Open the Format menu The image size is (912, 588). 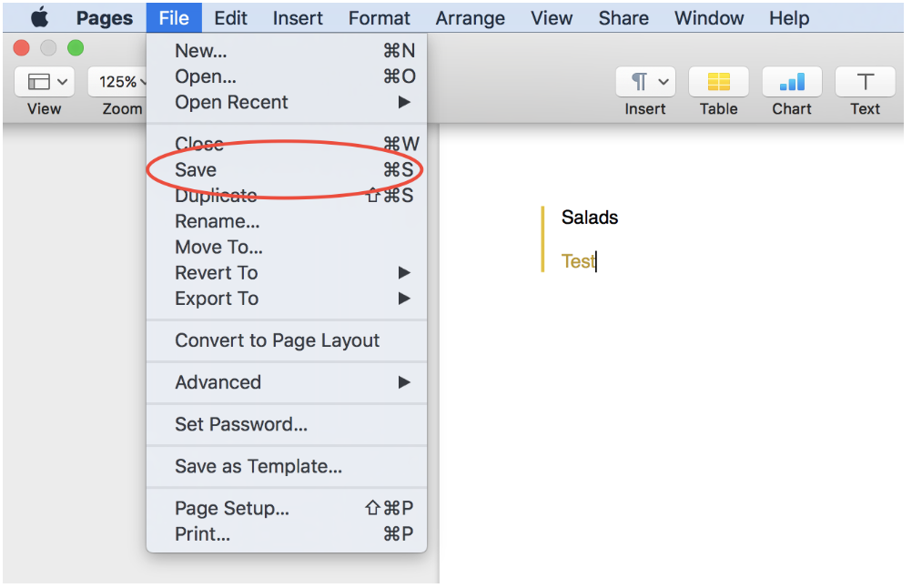click(x=380, y=18)
